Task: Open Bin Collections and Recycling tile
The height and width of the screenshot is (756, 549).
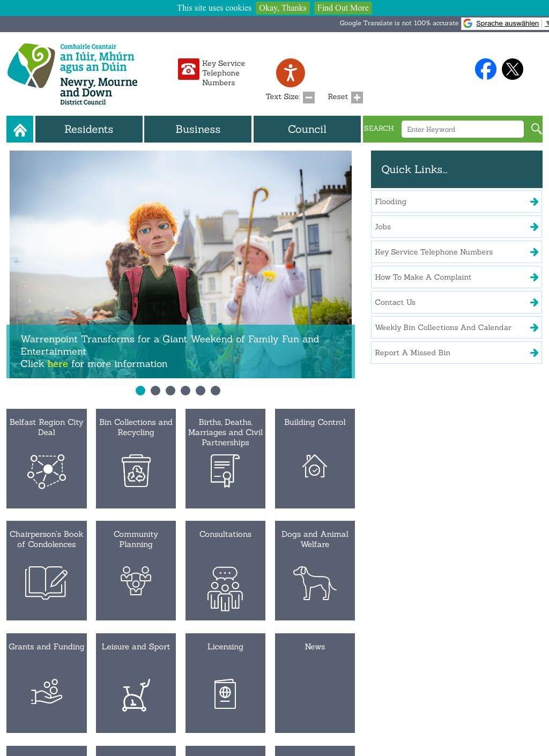Action: tap(136, 458)
